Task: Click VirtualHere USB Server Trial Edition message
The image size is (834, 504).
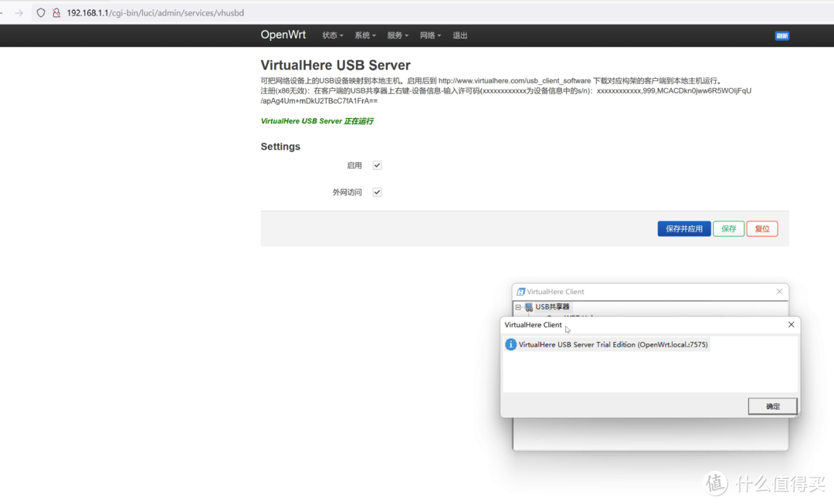Action: point(612,344)
